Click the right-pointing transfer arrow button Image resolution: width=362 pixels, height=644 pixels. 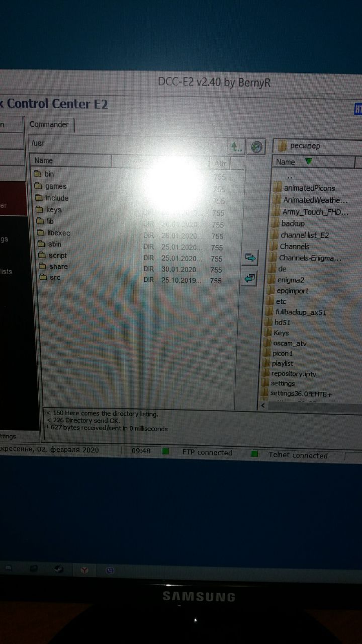click(250, 258)
